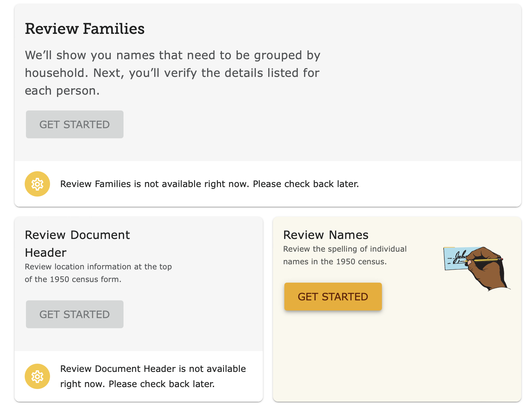532x414 pixels.
Task: Click the pencil tip in the illustration
Action: [x=465, y=261]
